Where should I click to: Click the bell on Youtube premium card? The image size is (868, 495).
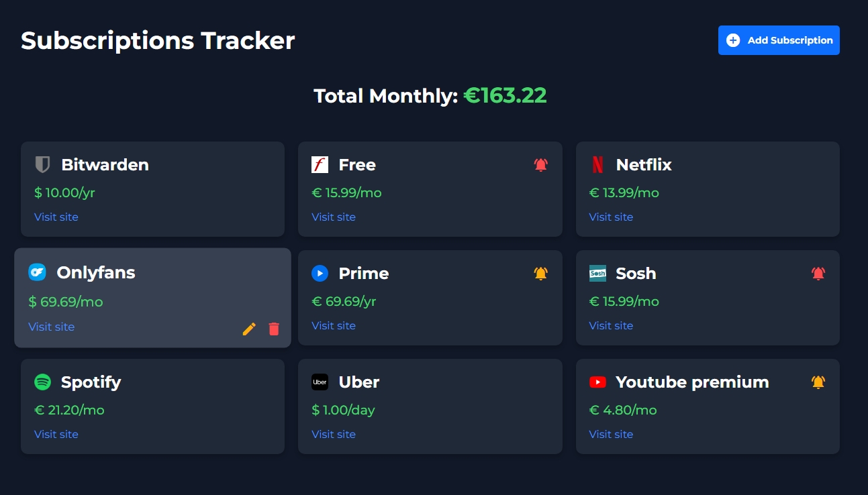click(818, 382)
